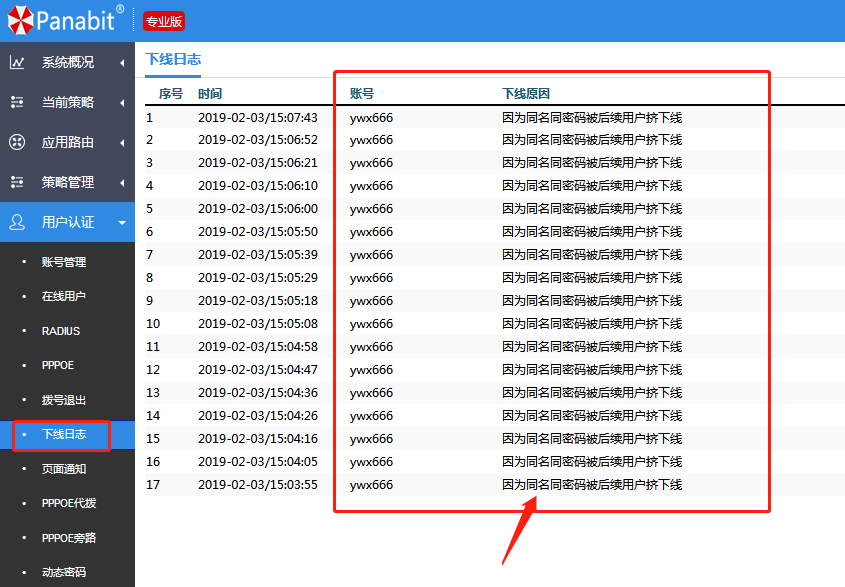This screenshot has width=845, height=587.
Task: Open the 动态密码 submenu item
Action: pyautogui.click(x=64, y=573)
